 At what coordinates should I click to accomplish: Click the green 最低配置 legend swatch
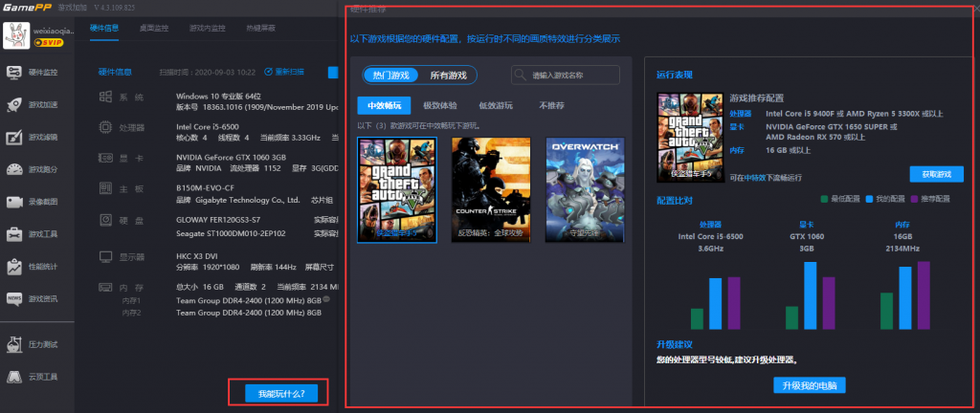[x=824, y=199]
